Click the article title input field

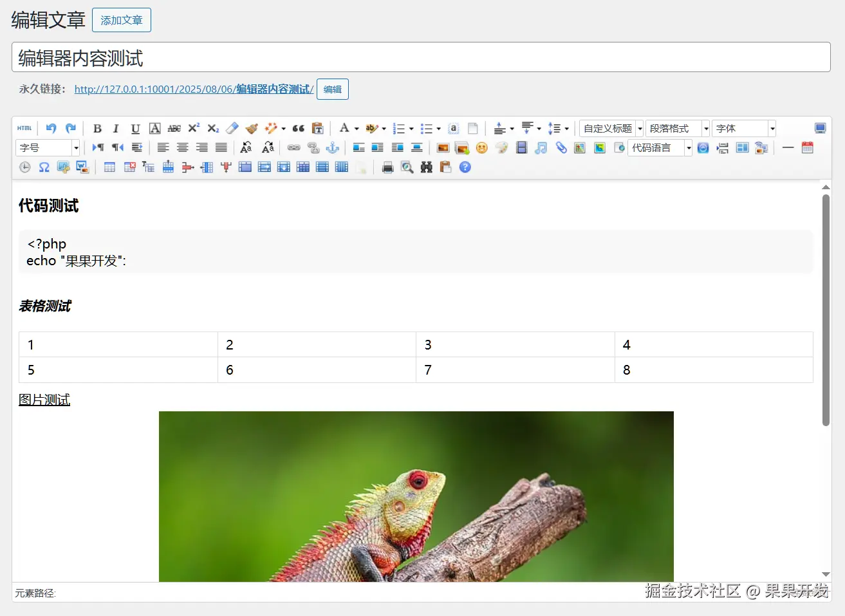[x=421, y=57]
